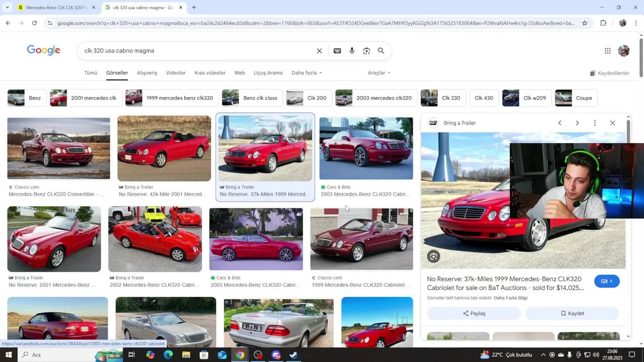The image size is (644, 362).
Task: Switch to the Tümü tab
Action: click(91, 73)
